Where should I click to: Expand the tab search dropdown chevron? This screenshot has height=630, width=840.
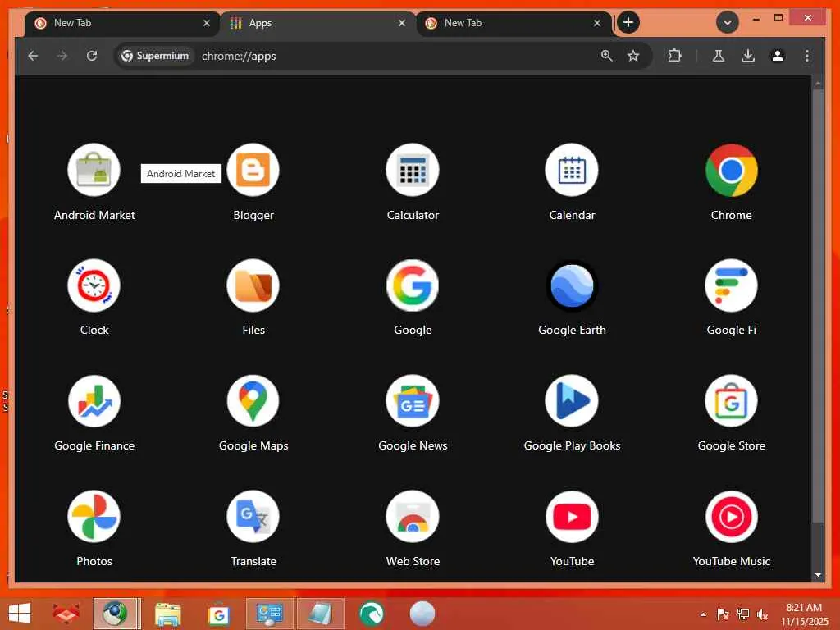click(728, 22)
